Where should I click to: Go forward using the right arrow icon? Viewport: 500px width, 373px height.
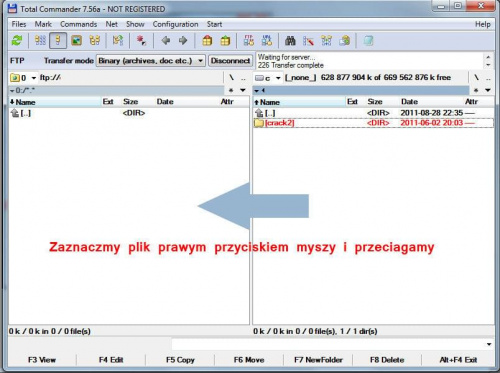coord(183,41)
